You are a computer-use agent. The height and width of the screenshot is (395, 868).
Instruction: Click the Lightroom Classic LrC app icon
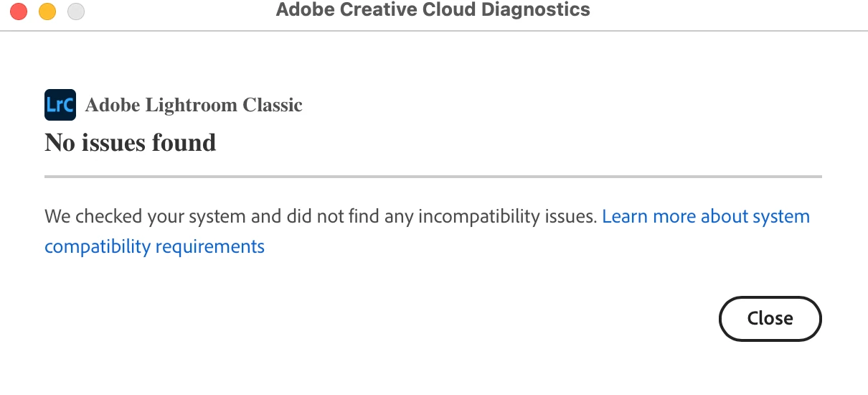60,105
